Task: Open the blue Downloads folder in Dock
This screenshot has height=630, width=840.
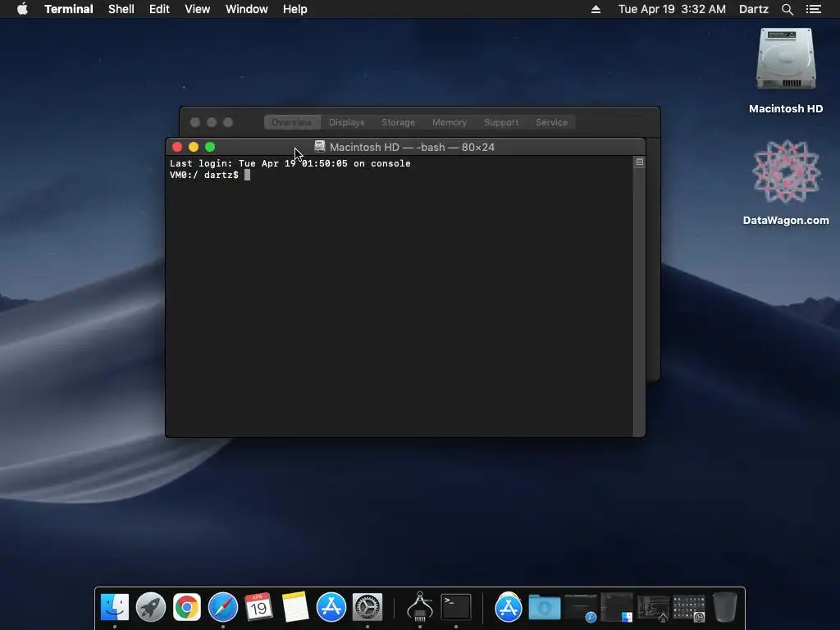Action: click(x=545, y=608)
